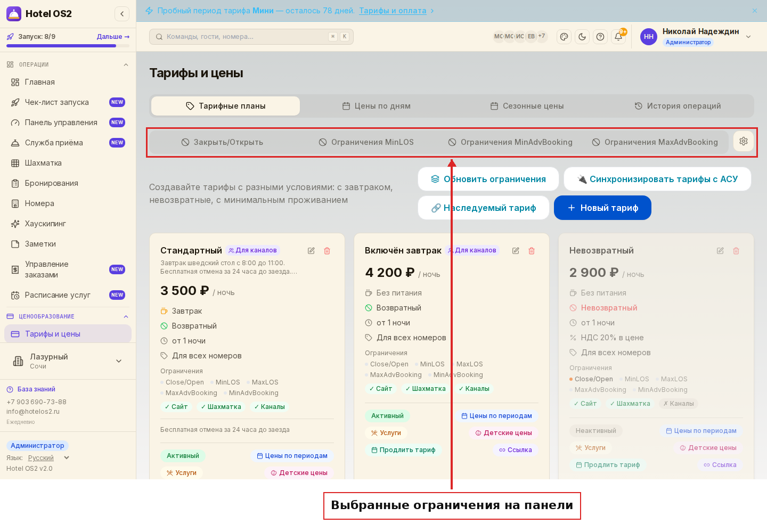Click the Запуск 8/9 progress bar
Image resolution: width=767 pixels, height=532 pixels.
point(68,46)
